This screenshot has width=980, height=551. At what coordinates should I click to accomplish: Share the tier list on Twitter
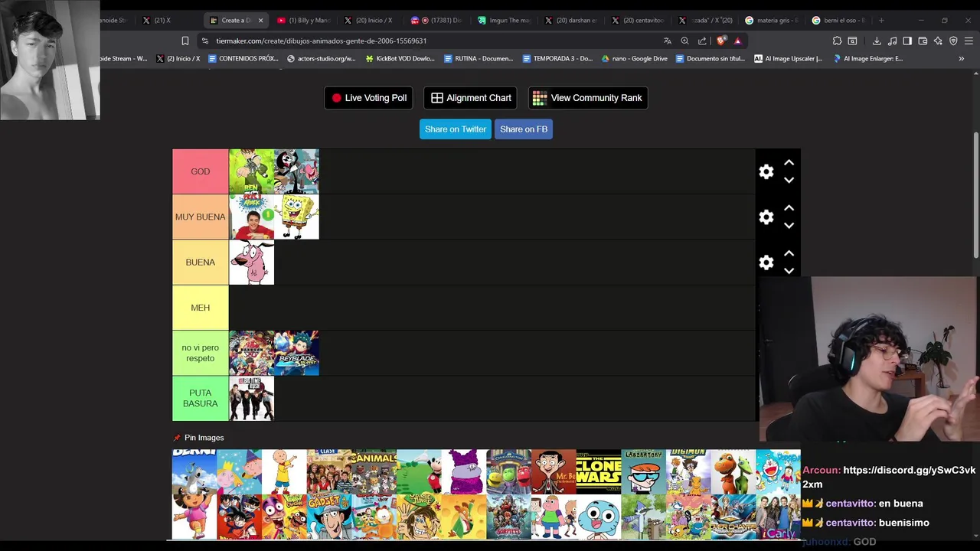pos(456,129)
